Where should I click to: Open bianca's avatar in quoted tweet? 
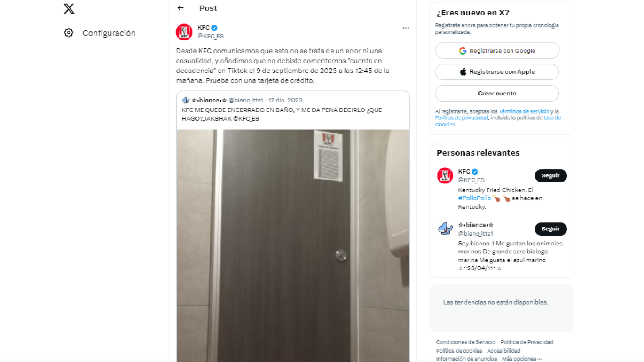pyautogui.click(x=186, y=100)
